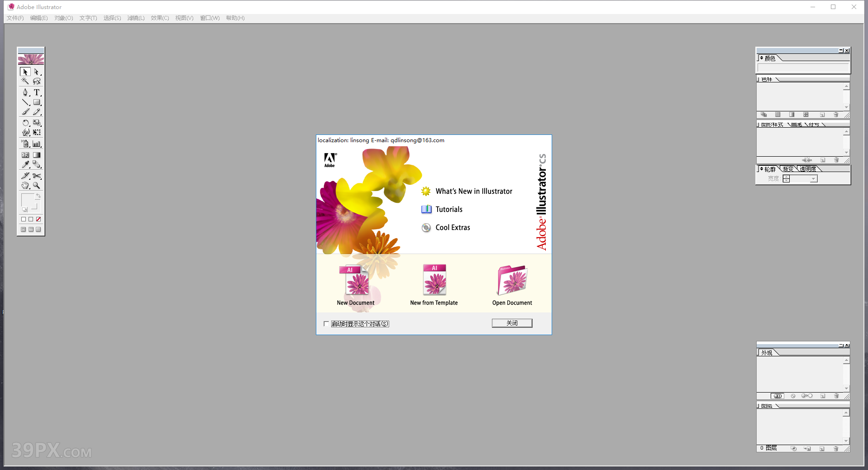Open the 文件 menu
Viewport: 868px width, 470px height.
point(14,18)
